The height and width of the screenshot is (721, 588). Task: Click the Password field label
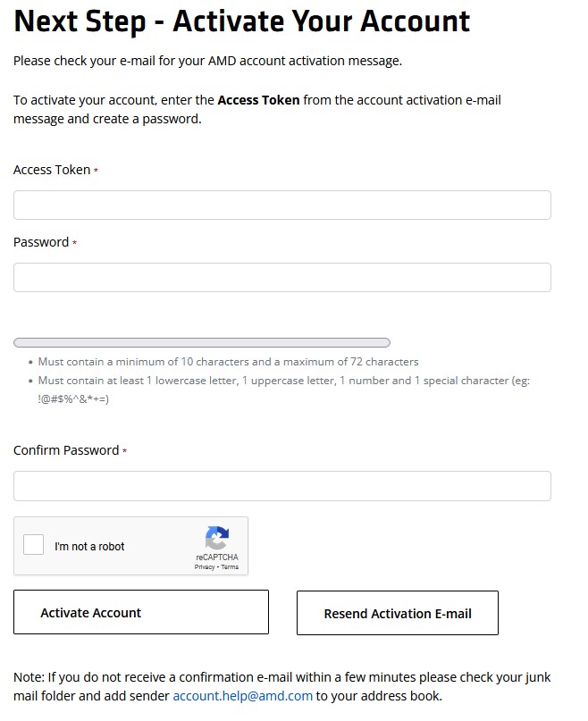coord(41,242)
